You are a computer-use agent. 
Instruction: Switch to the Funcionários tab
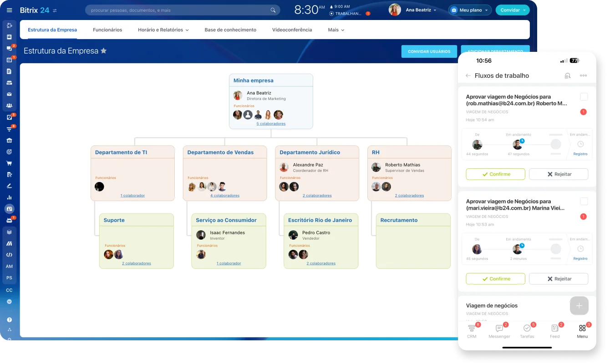107,30
